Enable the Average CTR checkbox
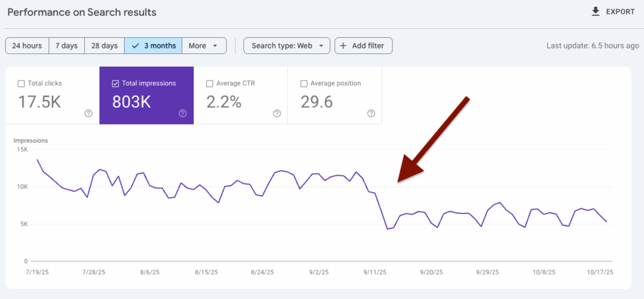Screen dimensions: 644x299 209,83
